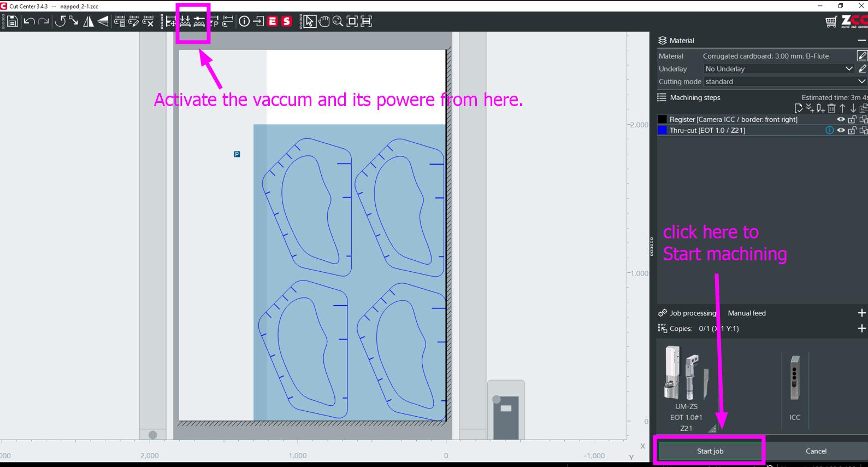Click the move reference point icon

point(171,21)
